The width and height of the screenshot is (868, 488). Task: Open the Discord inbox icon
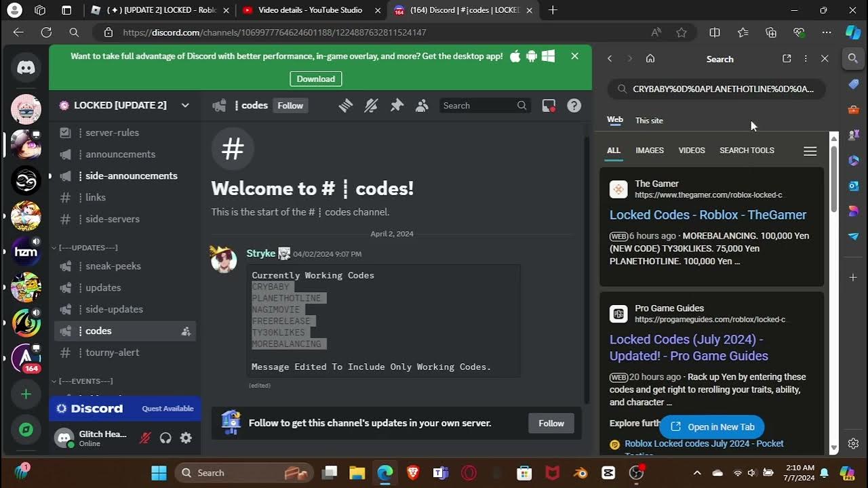549,106
